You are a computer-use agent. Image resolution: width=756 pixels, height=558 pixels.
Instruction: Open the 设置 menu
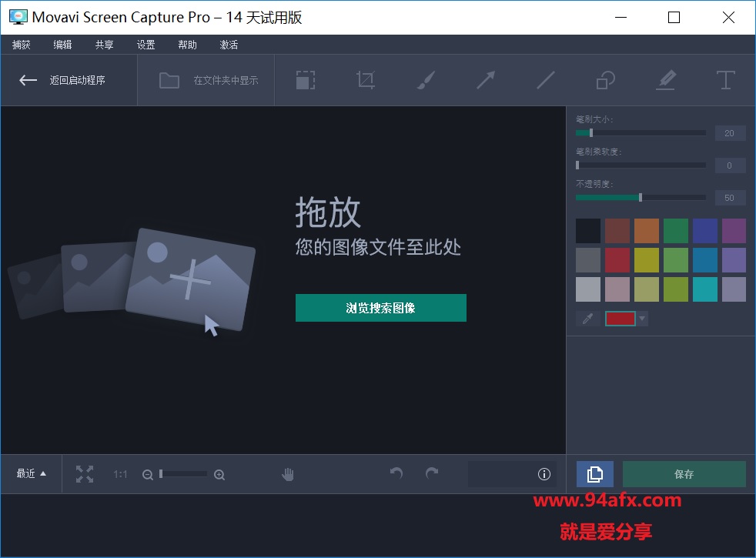click(146, 45)
